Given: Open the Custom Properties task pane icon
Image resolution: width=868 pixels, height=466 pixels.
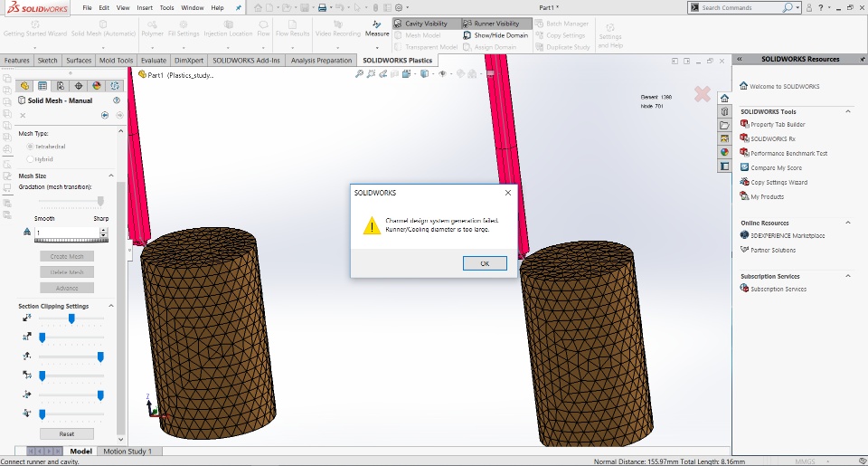Looking at the screenshot, I should [724, 166].
